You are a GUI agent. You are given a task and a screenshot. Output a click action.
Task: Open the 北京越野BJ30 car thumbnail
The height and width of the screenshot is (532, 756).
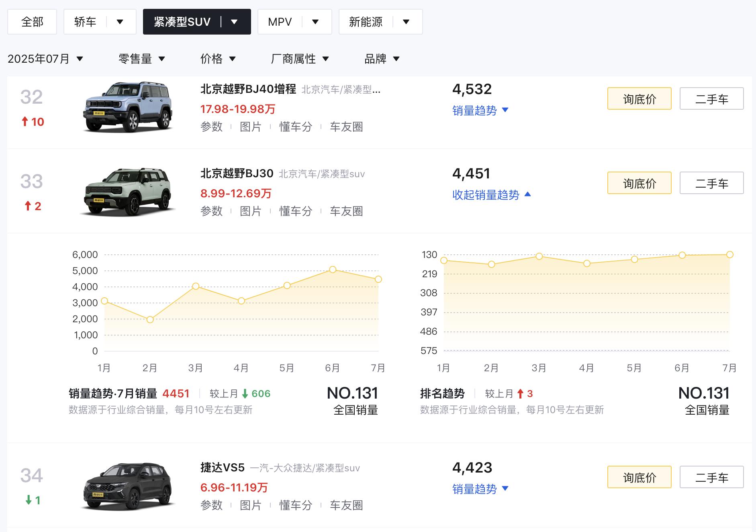point(129,192)
